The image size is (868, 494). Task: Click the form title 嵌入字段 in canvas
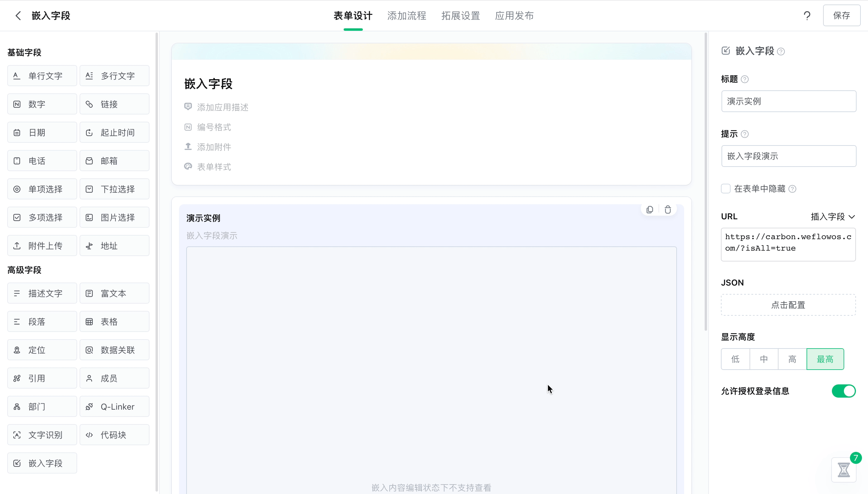click(209, 84)
